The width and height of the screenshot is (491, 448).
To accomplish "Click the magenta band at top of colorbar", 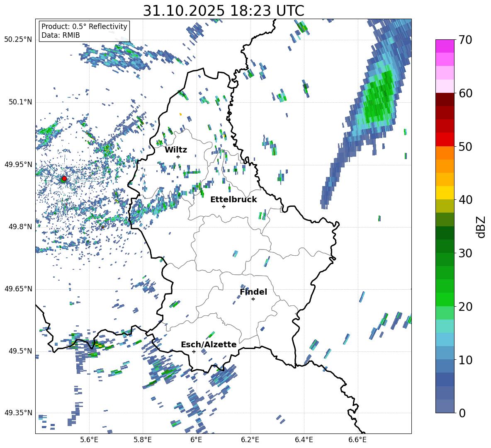I will (x=445, y=46).
